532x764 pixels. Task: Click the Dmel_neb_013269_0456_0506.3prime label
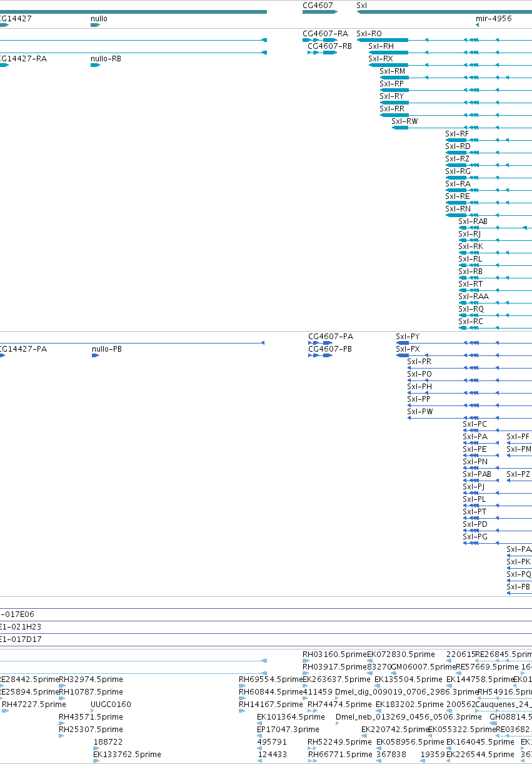pos(409,717)
